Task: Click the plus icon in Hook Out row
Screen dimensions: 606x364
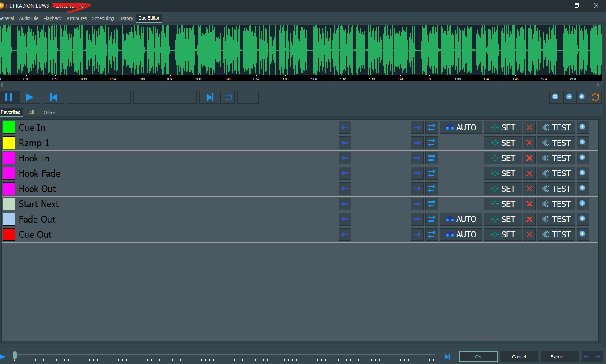Action: (x=583, y=188)
